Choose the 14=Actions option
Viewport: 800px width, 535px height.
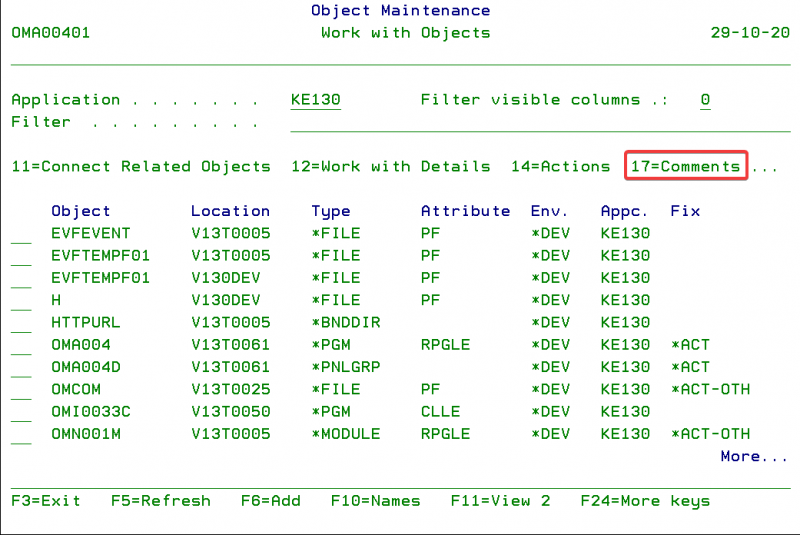click(560, 167)
